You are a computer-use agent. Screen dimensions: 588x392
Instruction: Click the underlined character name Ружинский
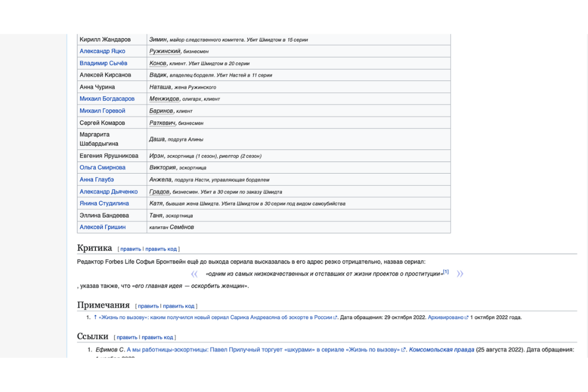(x=164, y=51)
